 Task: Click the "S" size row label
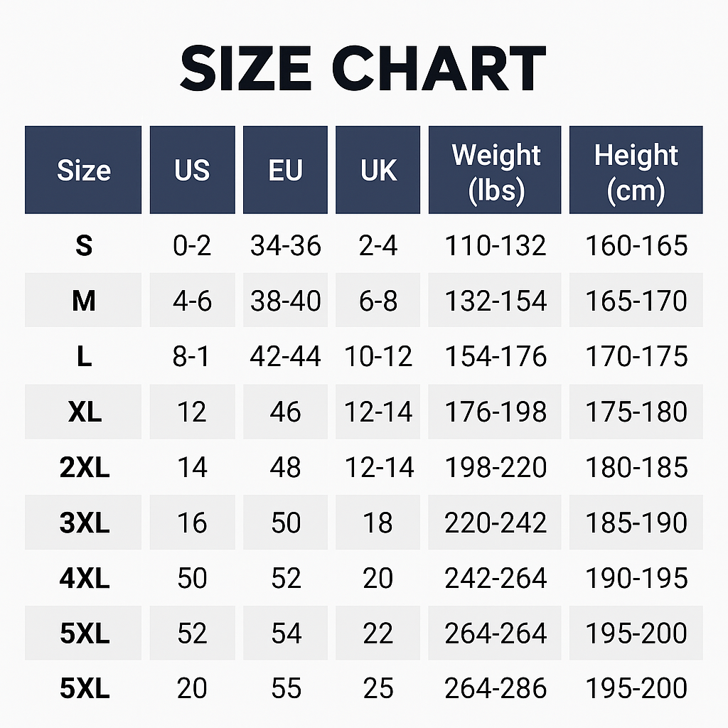[83, 246]
